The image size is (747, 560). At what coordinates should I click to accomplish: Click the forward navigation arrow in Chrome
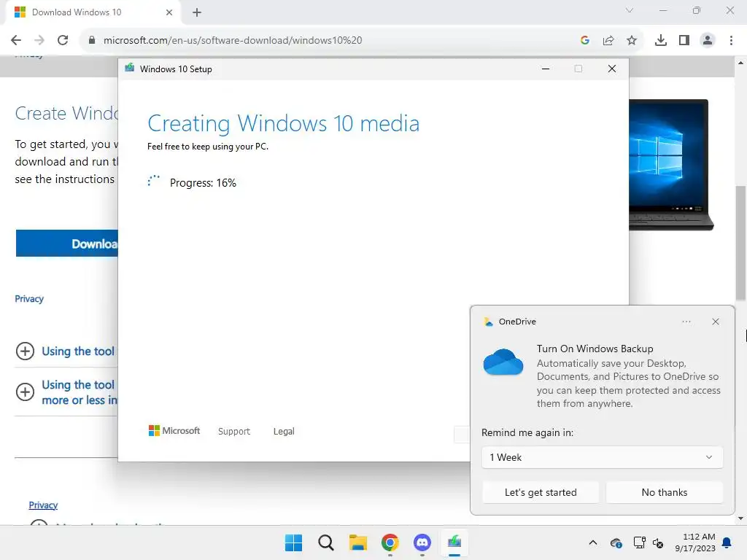[x=39, y=40]
